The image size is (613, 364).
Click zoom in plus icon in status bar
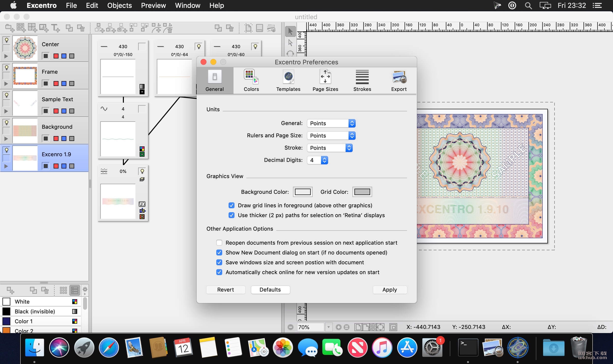(338, 327)
